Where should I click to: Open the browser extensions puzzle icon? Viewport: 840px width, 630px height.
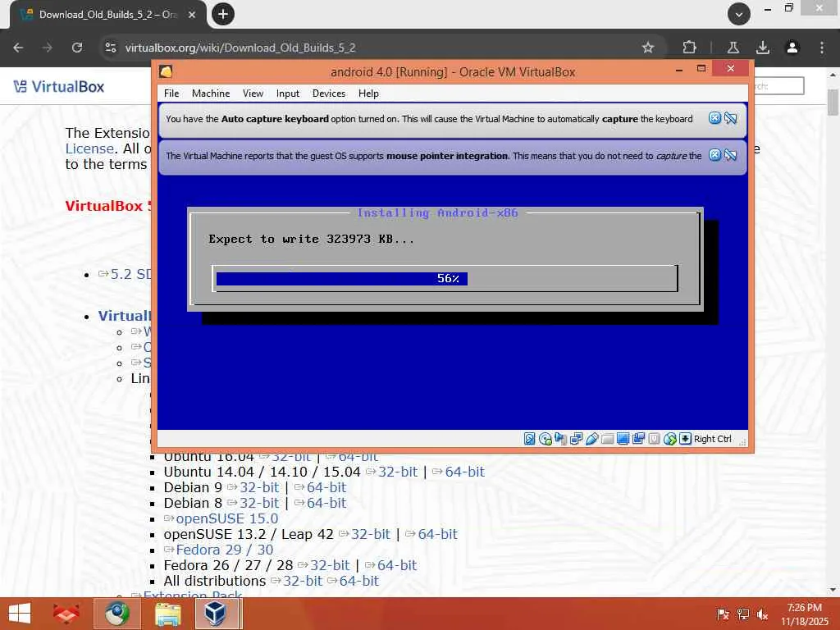click(689, 48)
